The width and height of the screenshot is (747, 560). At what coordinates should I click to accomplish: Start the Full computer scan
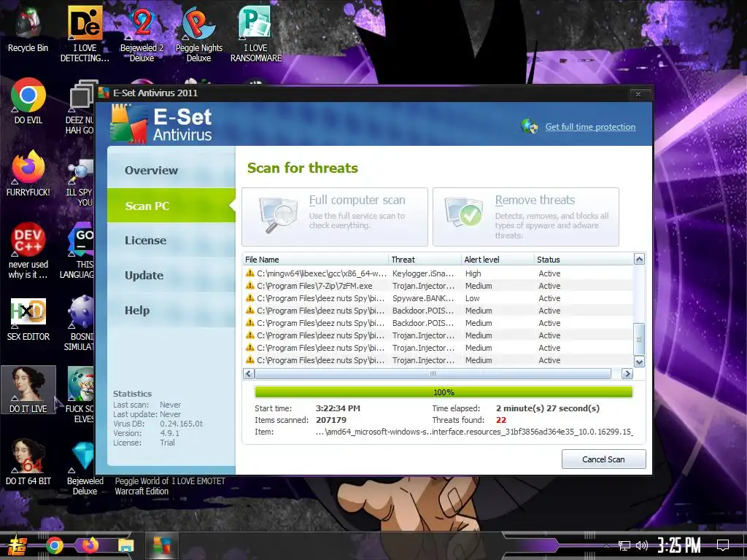pos(334,217)
